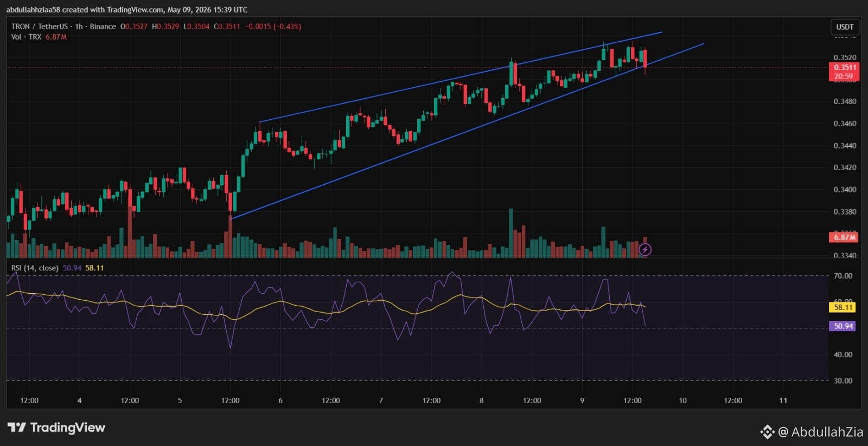The height and width of the screenshot is (446, 868).
Task: Click the 0.3340 price axis label
Action: click(x=845, y=255)
